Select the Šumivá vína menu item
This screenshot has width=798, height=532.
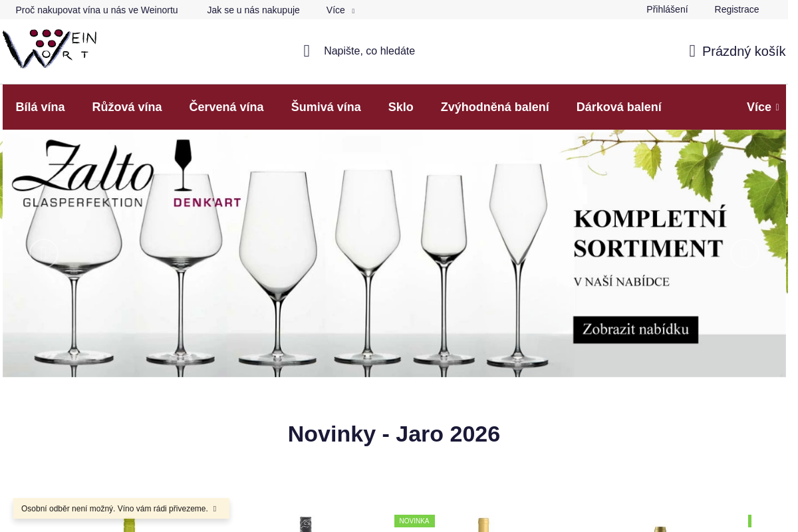pyautogui.click(x=326, y=106)
